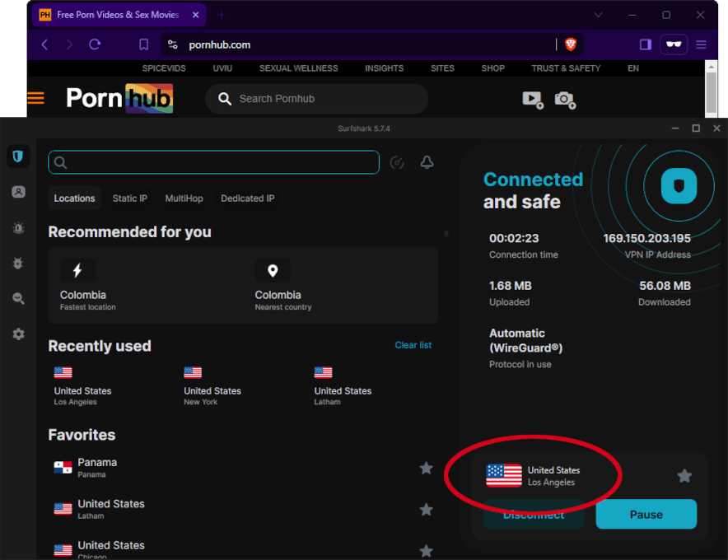728x560 pixels.
Task: Connect to recently used United States Los Angeles
Action: pyautogui.click(x=82, y=386)
